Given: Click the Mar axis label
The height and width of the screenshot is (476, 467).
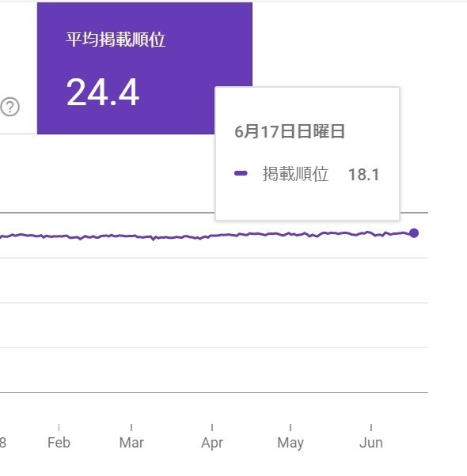Looking at the screenshot, I should [x=131, y=443].
